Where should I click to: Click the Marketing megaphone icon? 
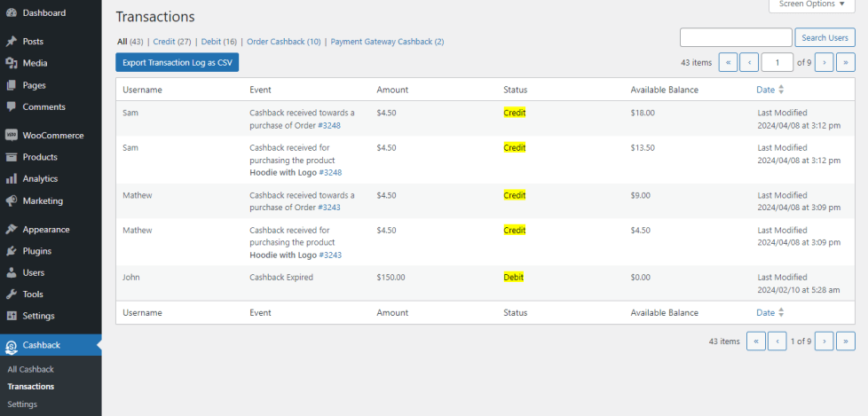[11, 200]
